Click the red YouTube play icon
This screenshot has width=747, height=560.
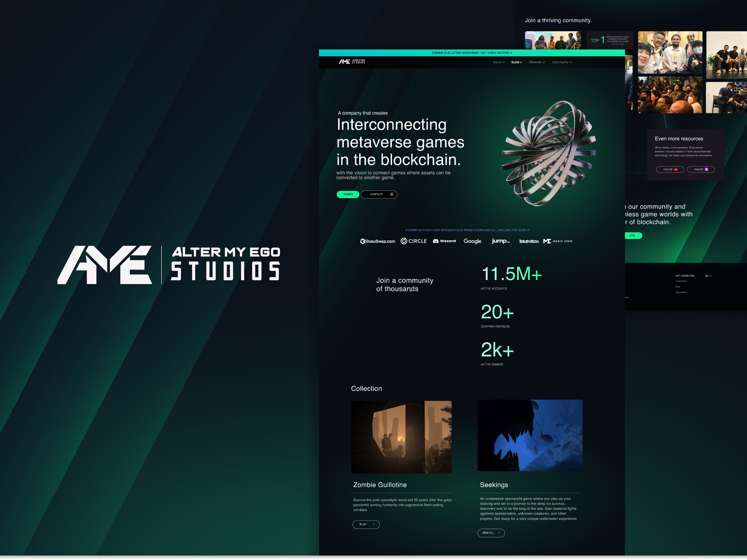point(676,169)
